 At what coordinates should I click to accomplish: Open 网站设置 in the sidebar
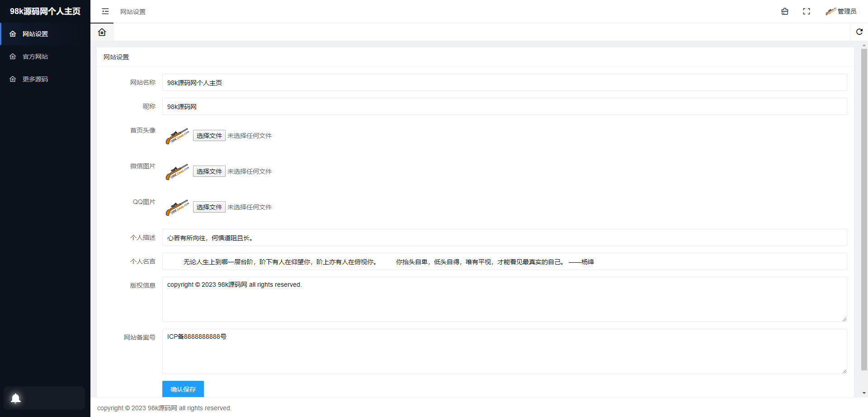click(35, 34)
